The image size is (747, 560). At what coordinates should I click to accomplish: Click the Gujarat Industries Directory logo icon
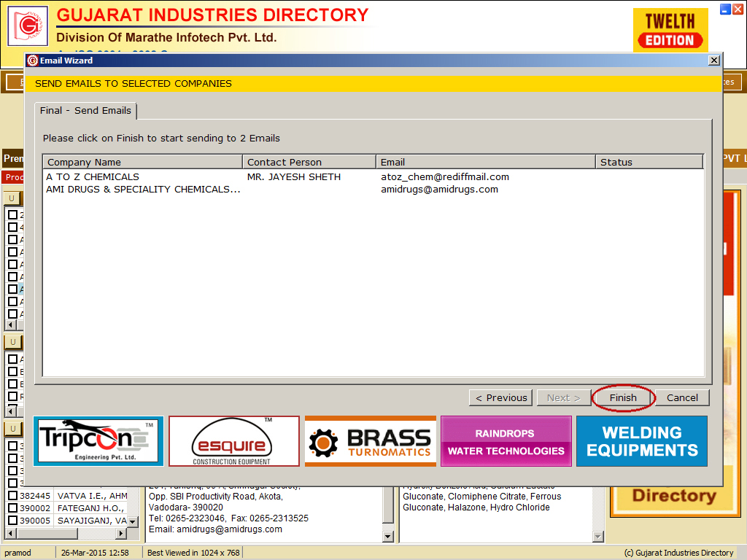point(28,26)
